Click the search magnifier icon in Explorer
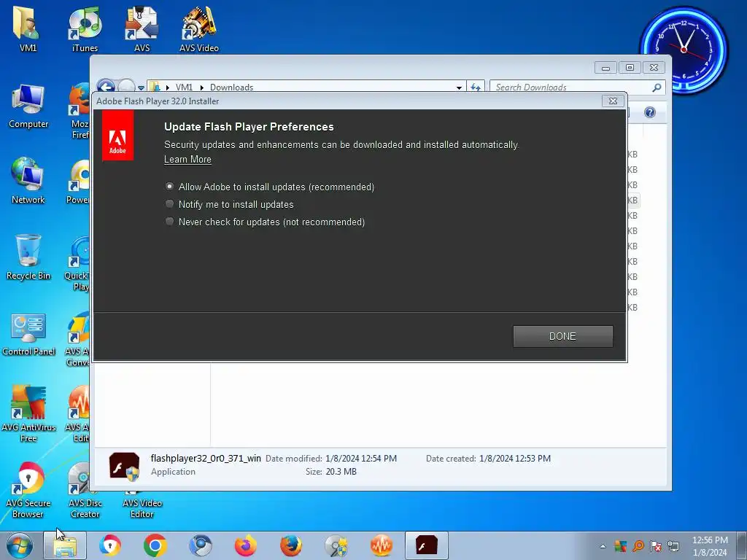 (657, 87)
